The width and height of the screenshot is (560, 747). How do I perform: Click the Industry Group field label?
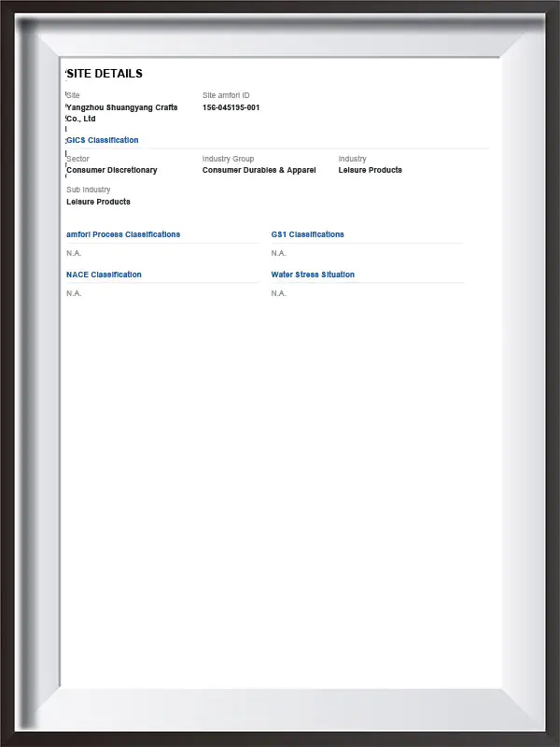(228, 159)
